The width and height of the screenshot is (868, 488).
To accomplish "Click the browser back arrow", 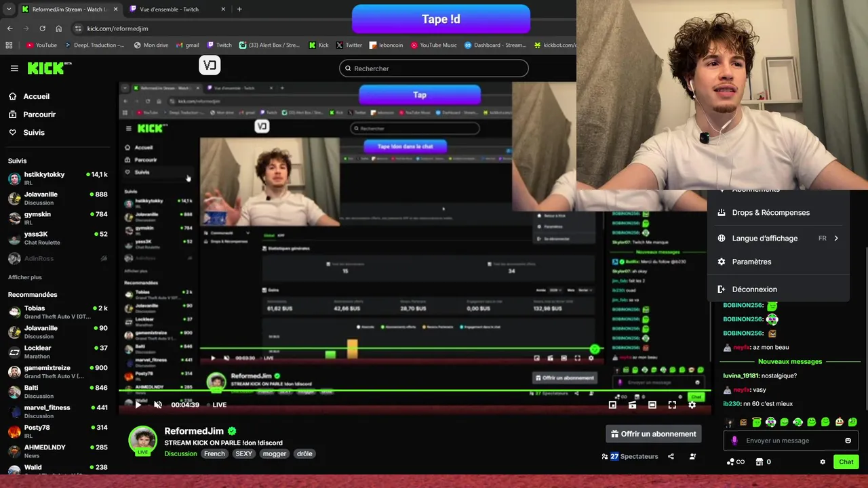I will (x=9, y=28).
